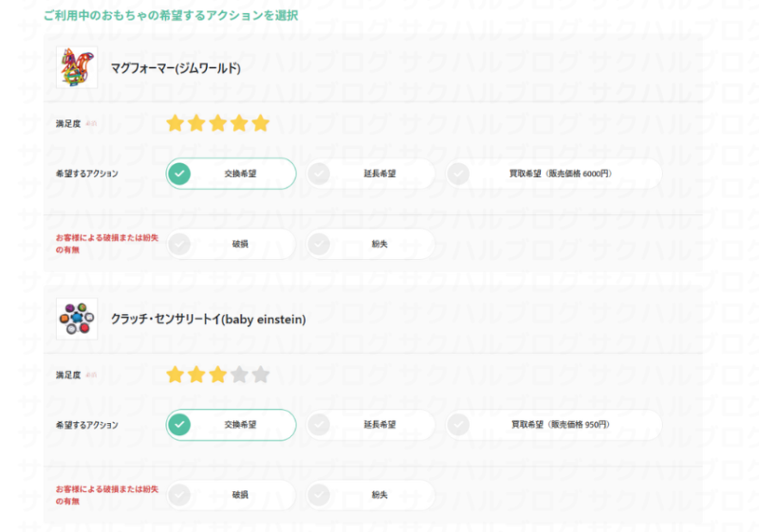
Task: Click the fifth star for マグフォーマー rating
Action: point(261,123)
